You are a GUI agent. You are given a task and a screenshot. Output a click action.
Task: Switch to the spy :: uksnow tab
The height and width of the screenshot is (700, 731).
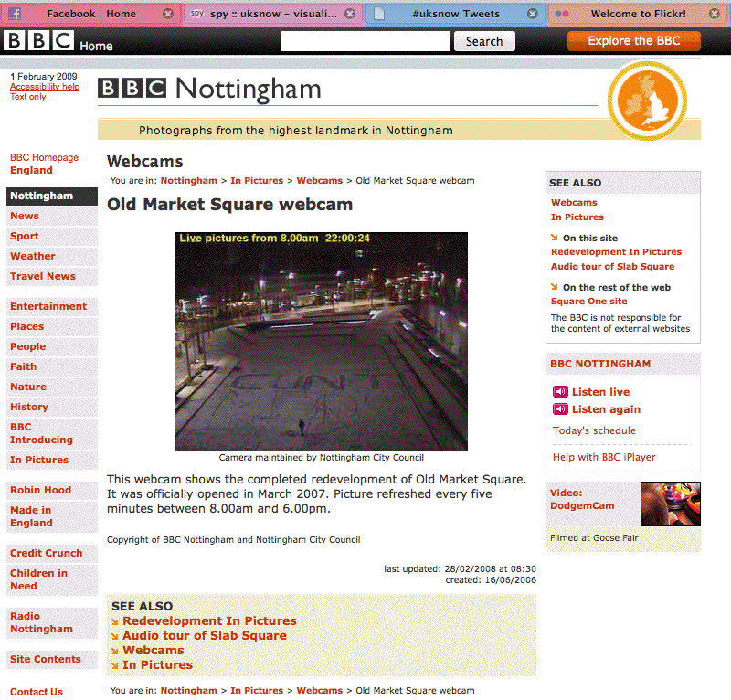coord(273,14)
